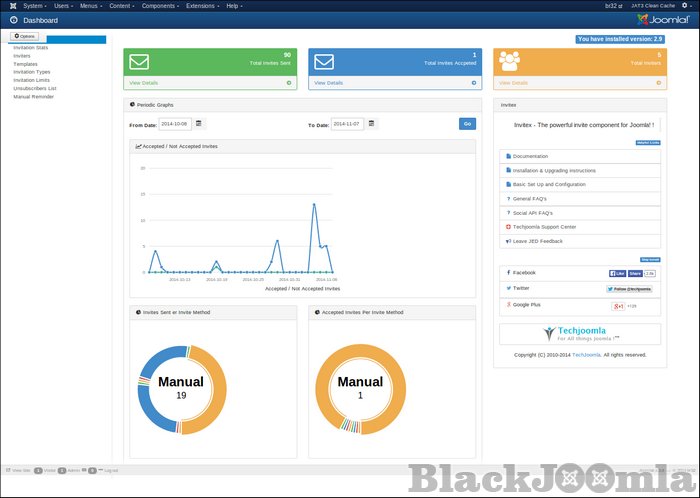Screen dimensions: 700x498
Task: Open the Users menu
Action: pos(64,6)
